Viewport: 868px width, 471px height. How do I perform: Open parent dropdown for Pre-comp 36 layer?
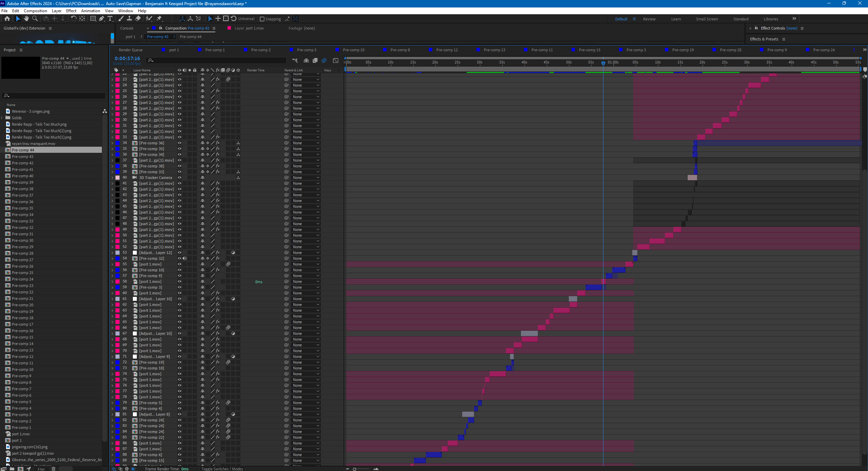click(x=305, y=143)
